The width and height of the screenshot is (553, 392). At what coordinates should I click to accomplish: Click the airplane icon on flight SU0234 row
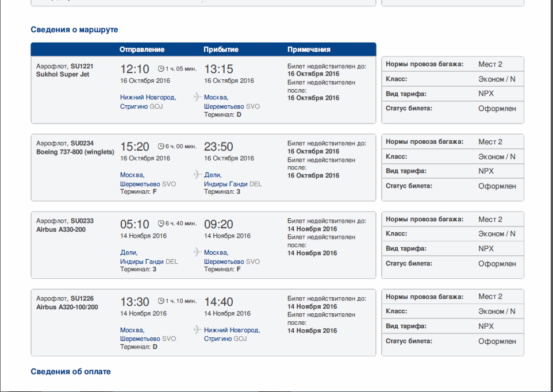click(x=197, y=174)
